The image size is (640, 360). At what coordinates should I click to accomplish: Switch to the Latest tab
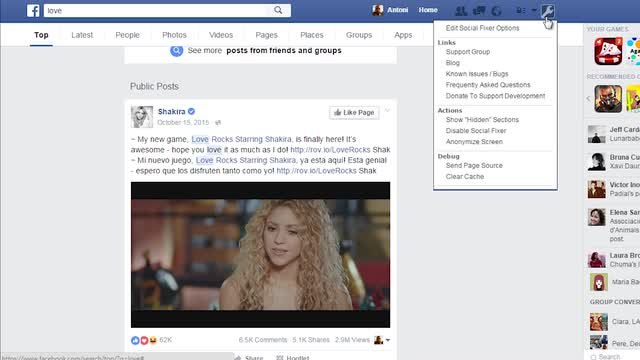(x=82, y=35)
